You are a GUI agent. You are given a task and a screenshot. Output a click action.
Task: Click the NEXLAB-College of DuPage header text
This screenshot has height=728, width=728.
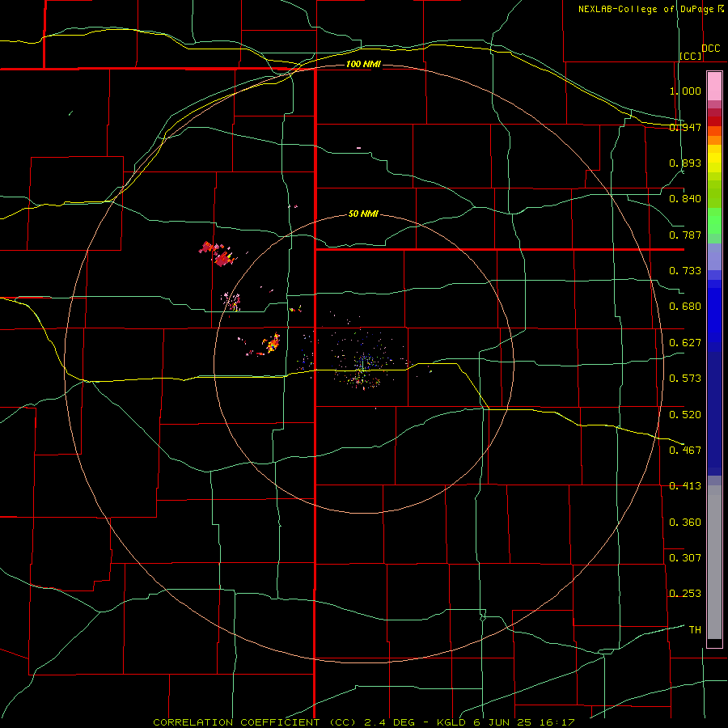click(x=645, y=9)
